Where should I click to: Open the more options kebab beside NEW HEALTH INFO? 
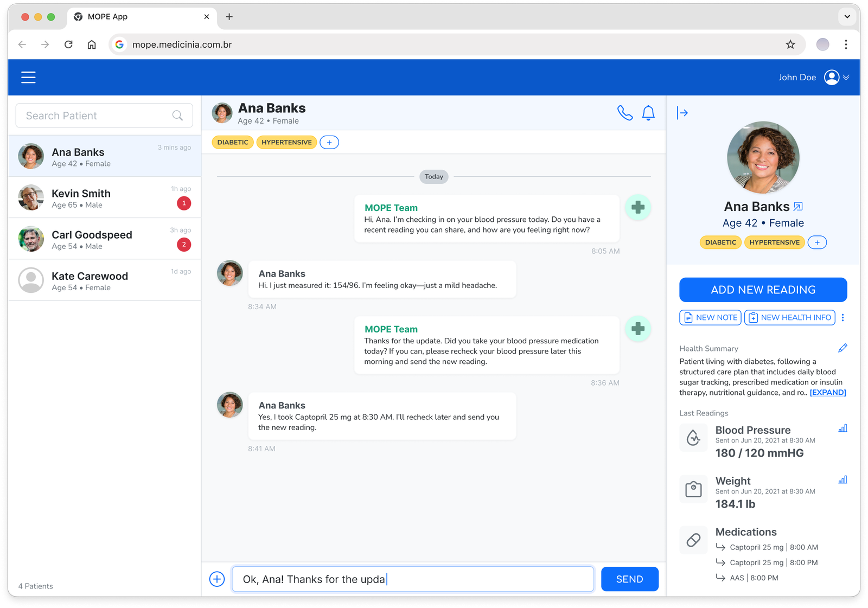click(x=843, y=317)
